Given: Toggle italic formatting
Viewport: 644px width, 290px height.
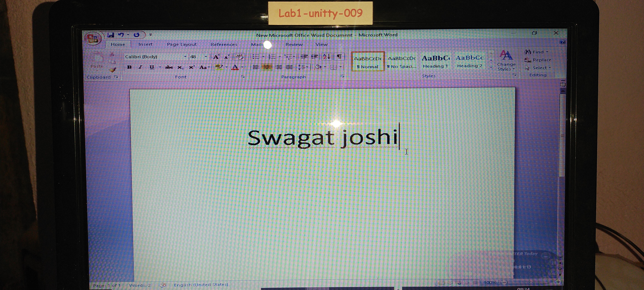Looking at the screenshot, I should click(x=141, y=67).
